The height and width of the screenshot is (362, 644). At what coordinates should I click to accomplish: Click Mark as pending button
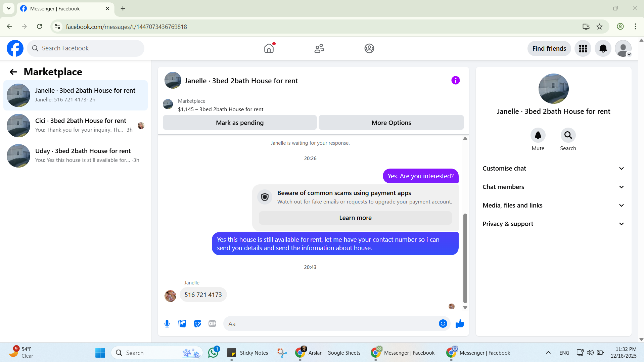coord(240,123)
